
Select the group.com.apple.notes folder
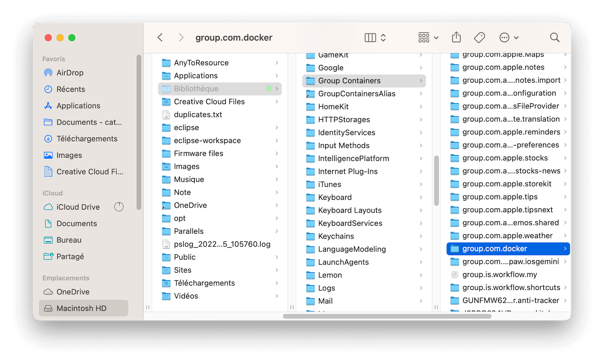[508, 67]
